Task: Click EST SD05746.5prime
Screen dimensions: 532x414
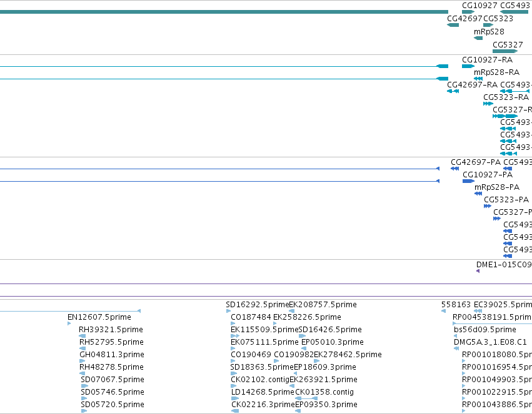Action: click(113, 392)
